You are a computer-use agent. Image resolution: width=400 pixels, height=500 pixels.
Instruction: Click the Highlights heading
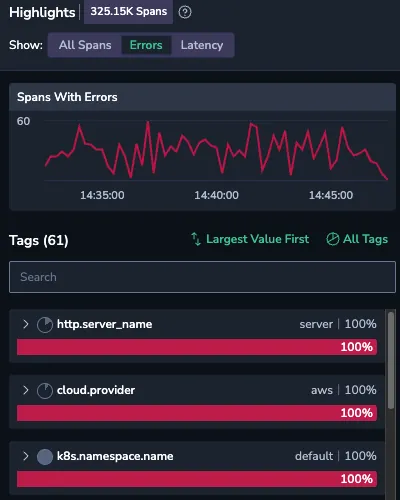(42, 12)
